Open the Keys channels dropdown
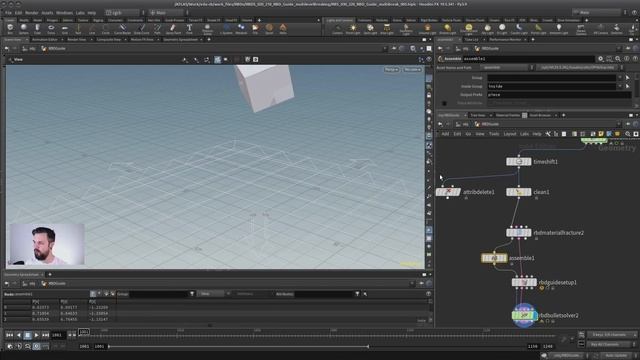 point(611,335)
